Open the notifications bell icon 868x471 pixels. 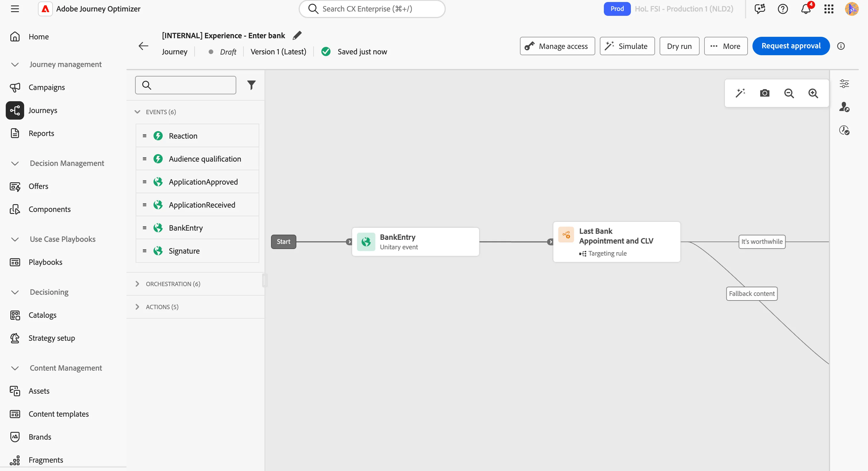coord(806,9)
